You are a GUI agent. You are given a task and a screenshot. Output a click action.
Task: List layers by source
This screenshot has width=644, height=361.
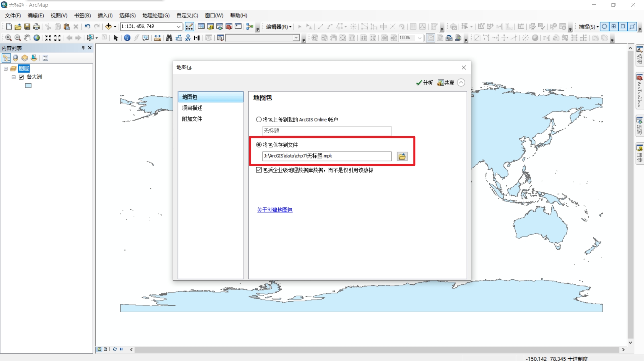click(15, 58)
